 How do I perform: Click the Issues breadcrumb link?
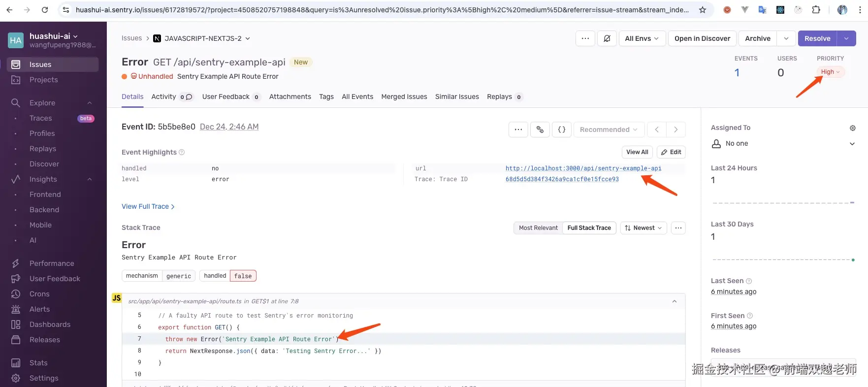pyautogui.click(x=131, y=38)
